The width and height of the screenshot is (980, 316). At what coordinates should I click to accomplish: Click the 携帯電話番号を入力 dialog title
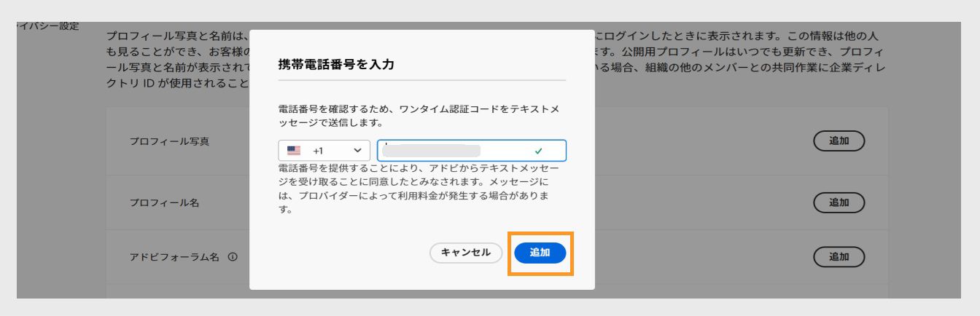click(x=336, y=64)
